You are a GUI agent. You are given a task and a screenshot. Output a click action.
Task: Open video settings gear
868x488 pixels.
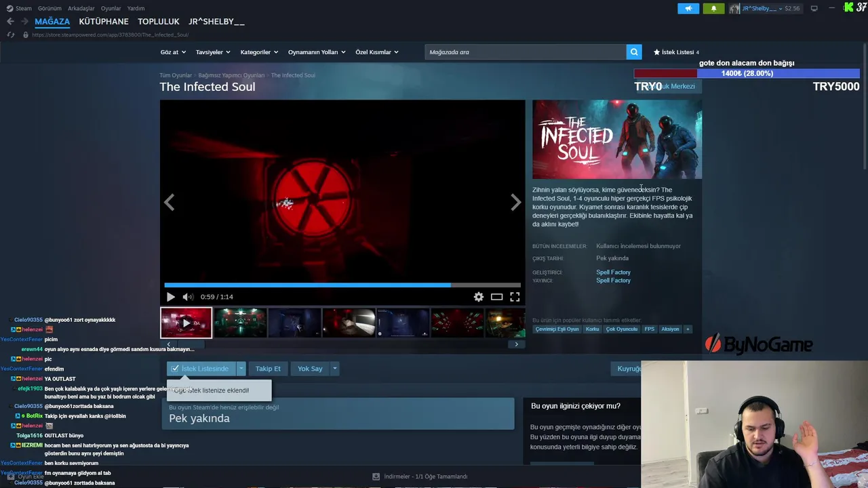click(x=479, y=297)
